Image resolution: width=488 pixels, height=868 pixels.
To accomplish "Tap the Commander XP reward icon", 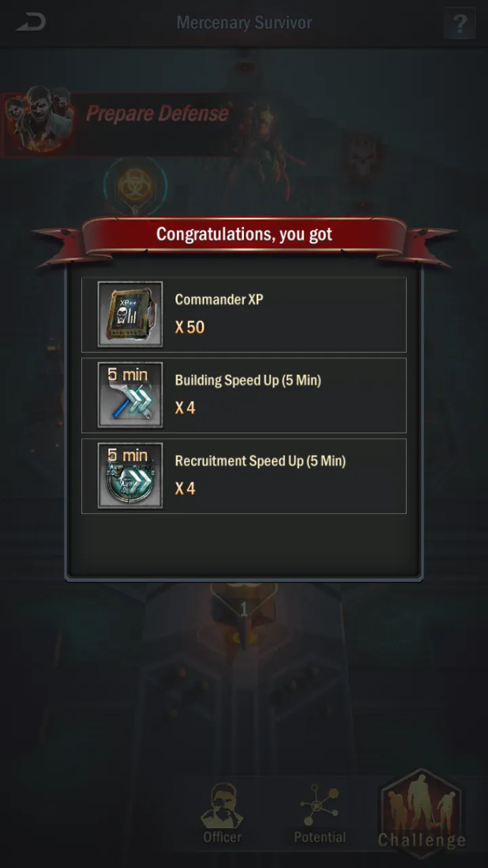I will pos(130,314).
